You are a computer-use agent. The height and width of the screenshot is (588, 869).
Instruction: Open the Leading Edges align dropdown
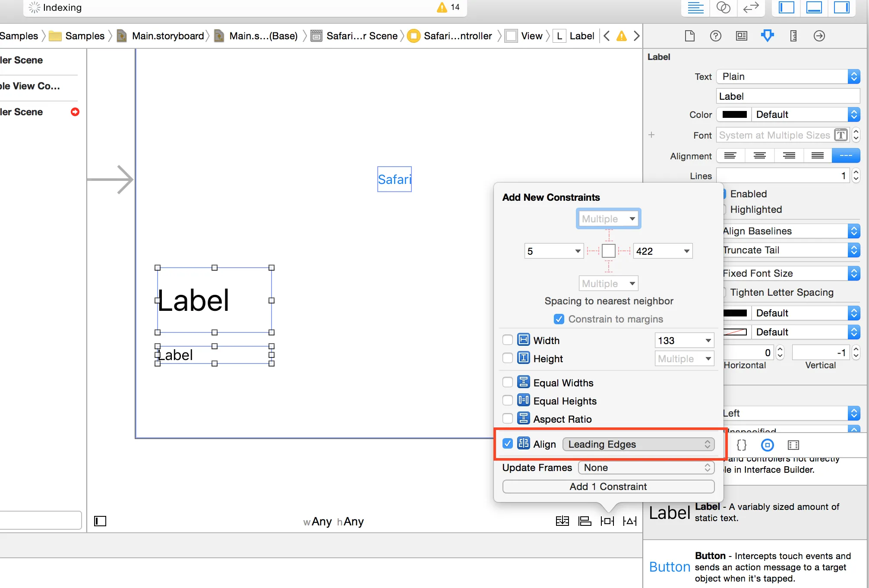(x=638, y=444)
